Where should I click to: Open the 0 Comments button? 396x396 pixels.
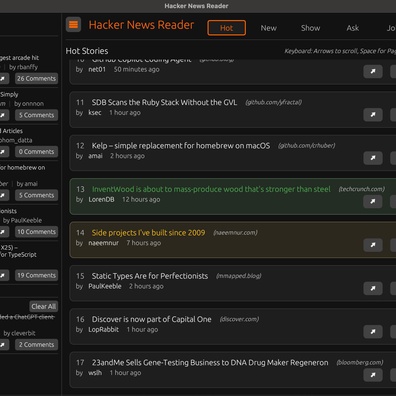tap(36, 152)
